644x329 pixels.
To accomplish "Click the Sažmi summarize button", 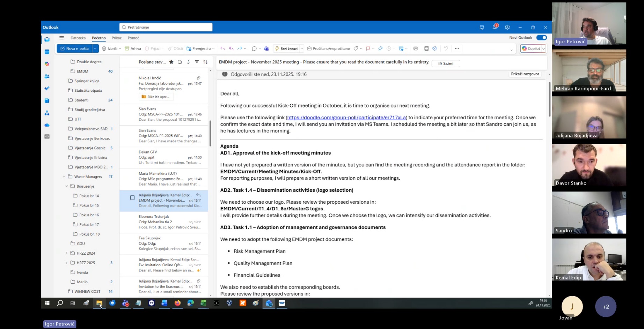I will point(446,63).
